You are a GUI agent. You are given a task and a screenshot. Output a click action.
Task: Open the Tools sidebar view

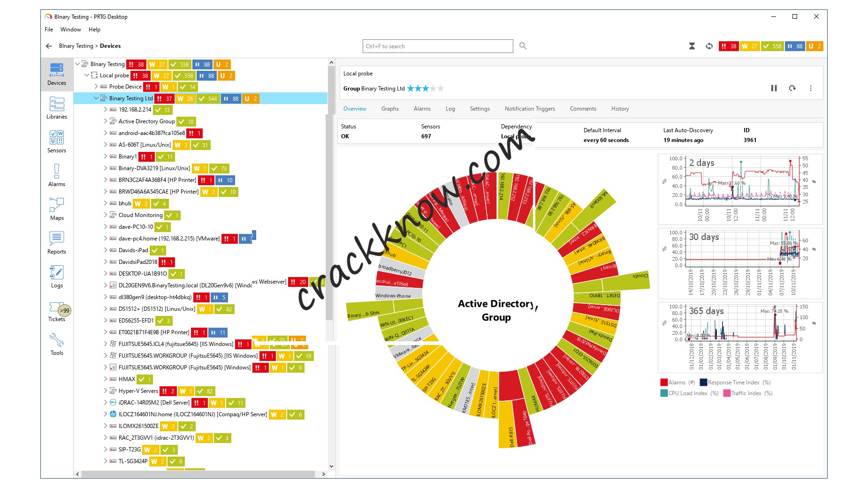pyautogui.click(x=57, y=344)
